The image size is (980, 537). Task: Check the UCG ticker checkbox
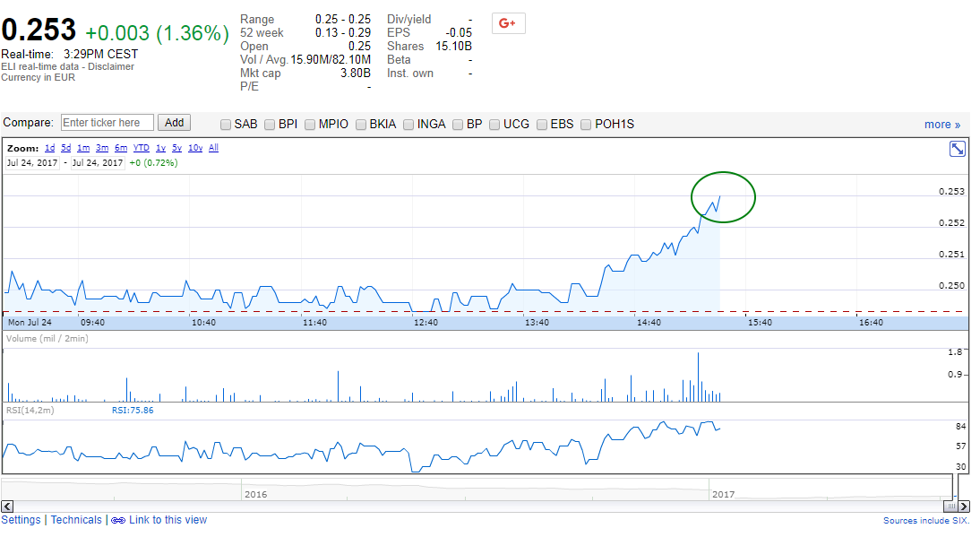pyautogui.click(x=494, y=125)
